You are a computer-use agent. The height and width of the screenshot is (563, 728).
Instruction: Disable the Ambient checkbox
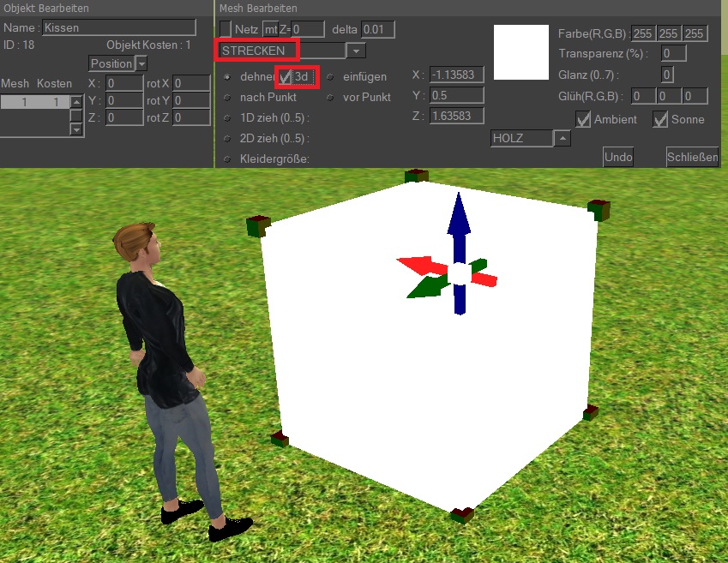click(583, 119)
